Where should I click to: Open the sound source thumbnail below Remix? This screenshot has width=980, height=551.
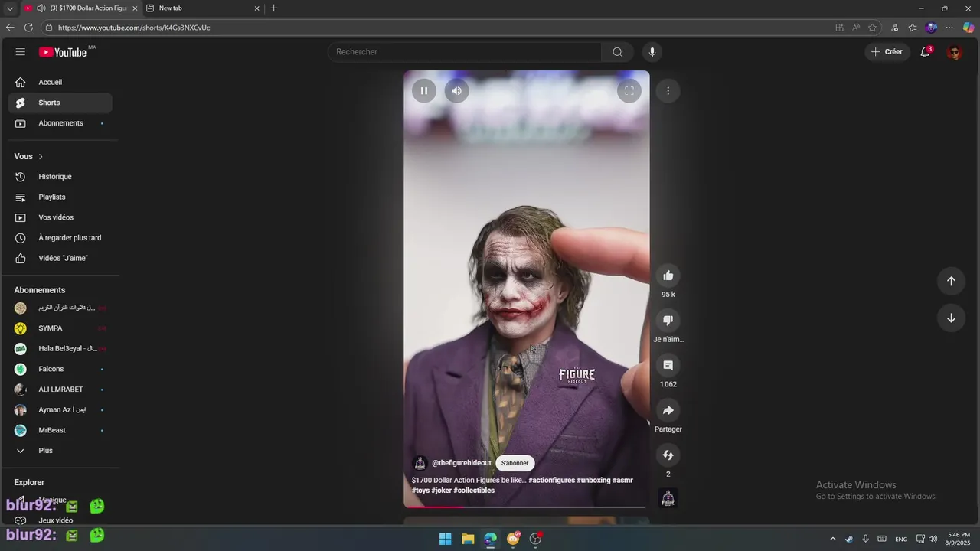point(668,498)
